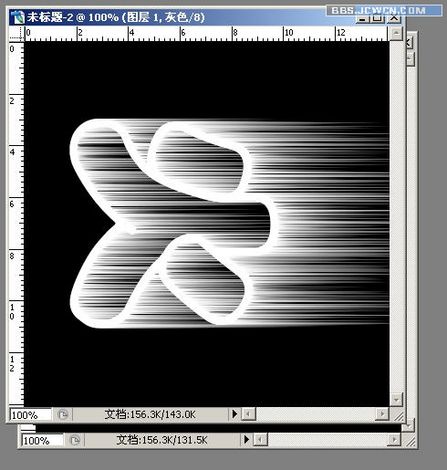Click the resize grip at the back window's corner

[x=410, y=441]
